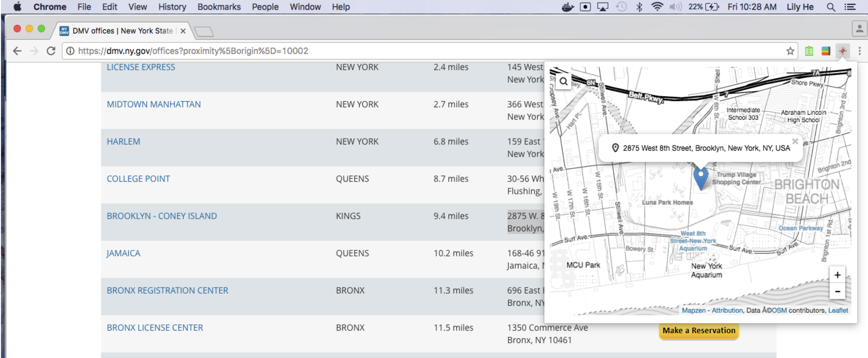Open Spotlight search in menu bar
This screenshot has height=358, width=868.
coord(831,7)
